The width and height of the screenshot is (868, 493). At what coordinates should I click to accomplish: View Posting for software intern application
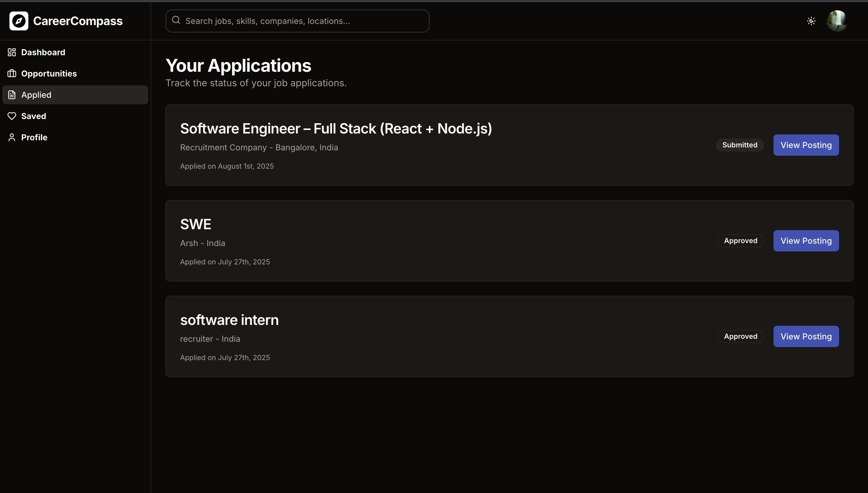[806, 336]
